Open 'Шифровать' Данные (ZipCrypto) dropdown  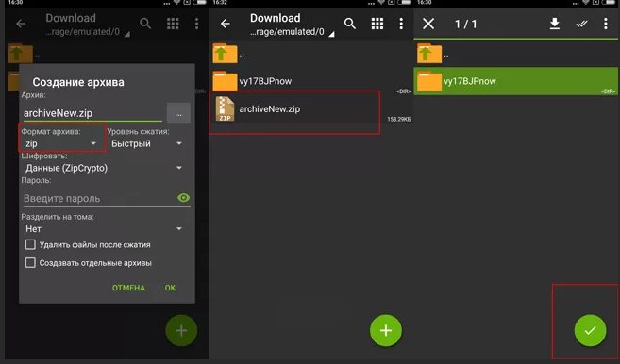104,168
